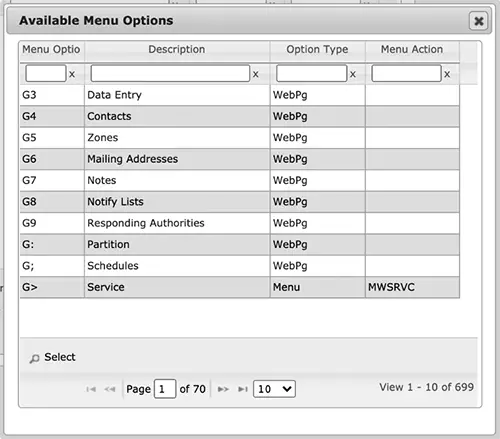Image resolution: width=500 pixels, height=439 pixels.
Task: Click the 'of 70' page count text
Action: click(192, 389)
